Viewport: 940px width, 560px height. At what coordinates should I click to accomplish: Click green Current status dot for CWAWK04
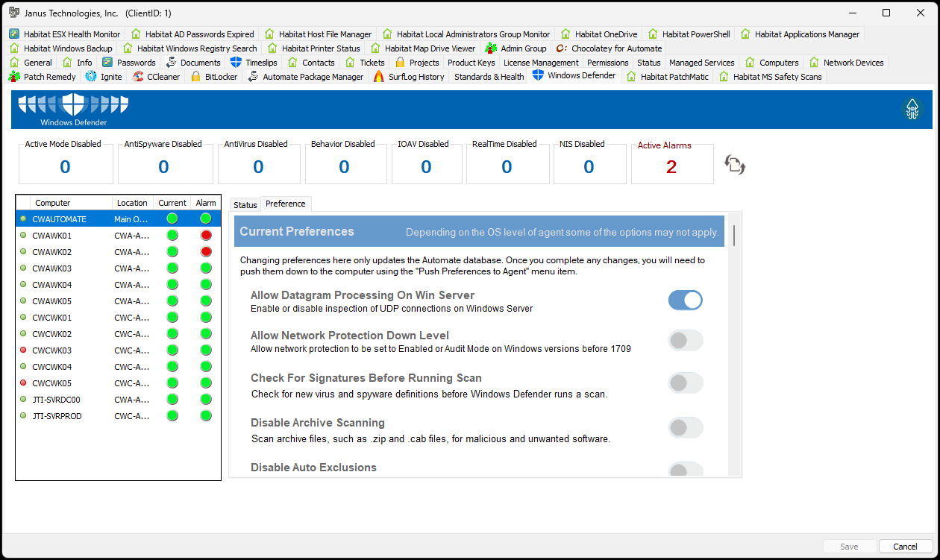(172, 285)
